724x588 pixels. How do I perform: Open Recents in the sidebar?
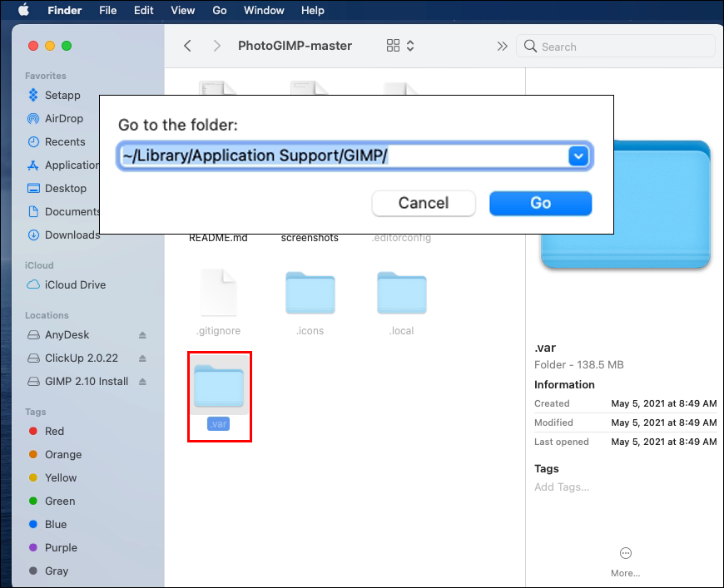(65, 141)
